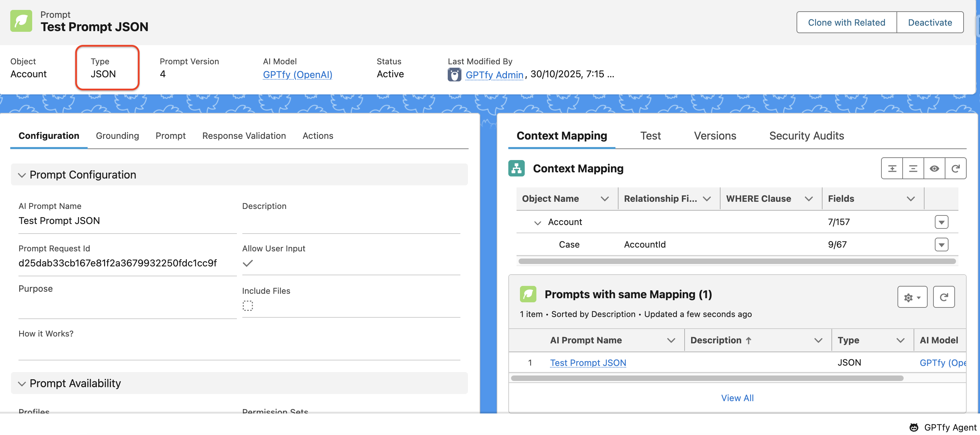Collapse the Account row in mapping tree

(x=537, y=222)
